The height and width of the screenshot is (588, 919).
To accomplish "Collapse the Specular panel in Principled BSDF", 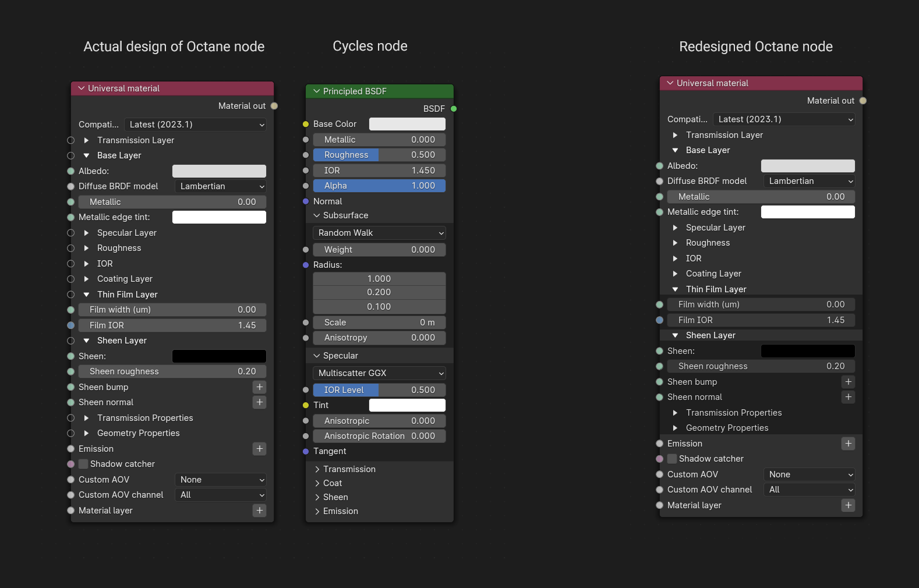I will (x=317, y=356).
